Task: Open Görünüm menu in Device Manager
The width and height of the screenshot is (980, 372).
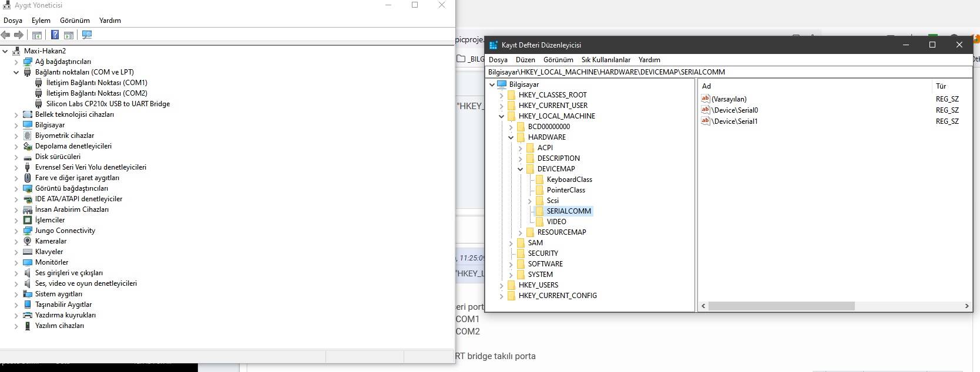Action: point(75,21)
